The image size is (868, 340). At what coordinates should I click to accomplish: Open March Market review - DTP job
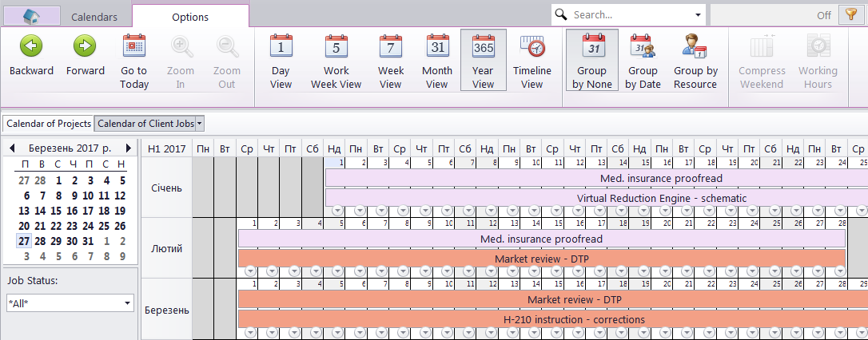point(554,299)
